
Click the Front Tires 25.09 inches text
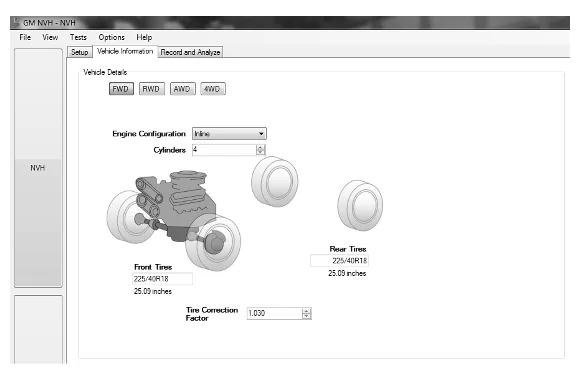click(x=153, y=291)
